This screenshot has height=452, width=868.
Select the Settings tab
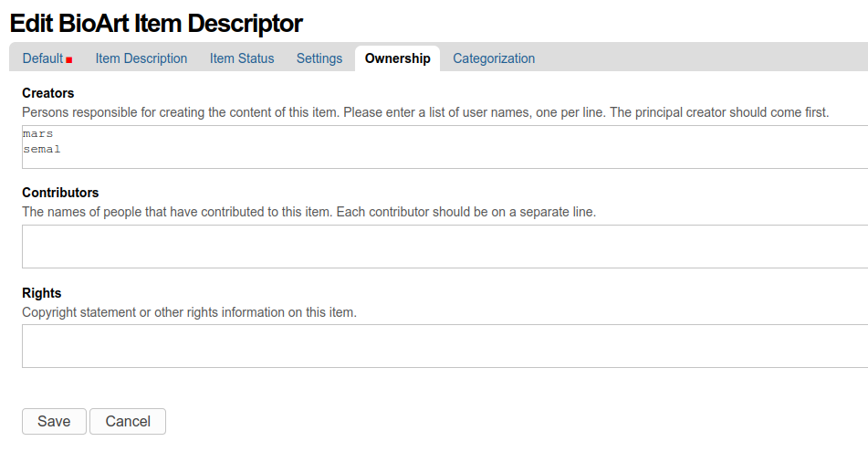[x=319, y=58]
